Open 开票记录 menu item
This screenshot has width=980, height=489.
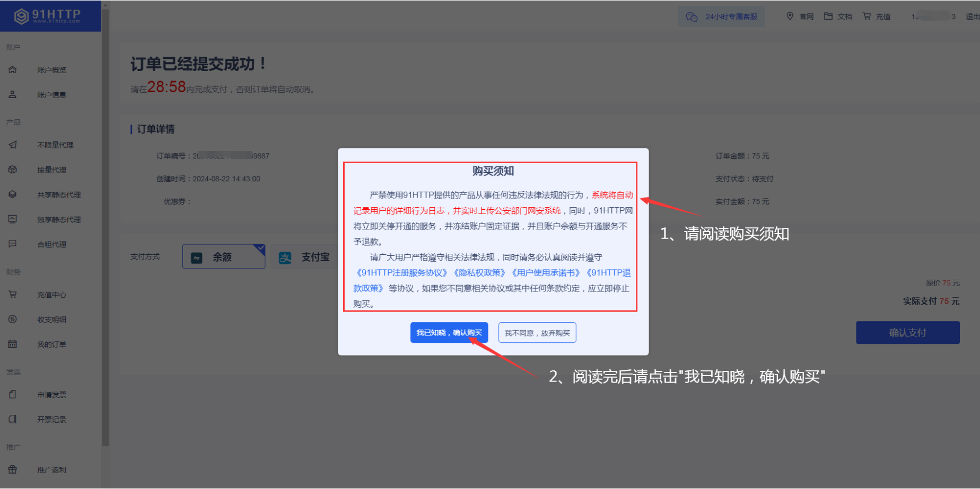coord(51,420)
